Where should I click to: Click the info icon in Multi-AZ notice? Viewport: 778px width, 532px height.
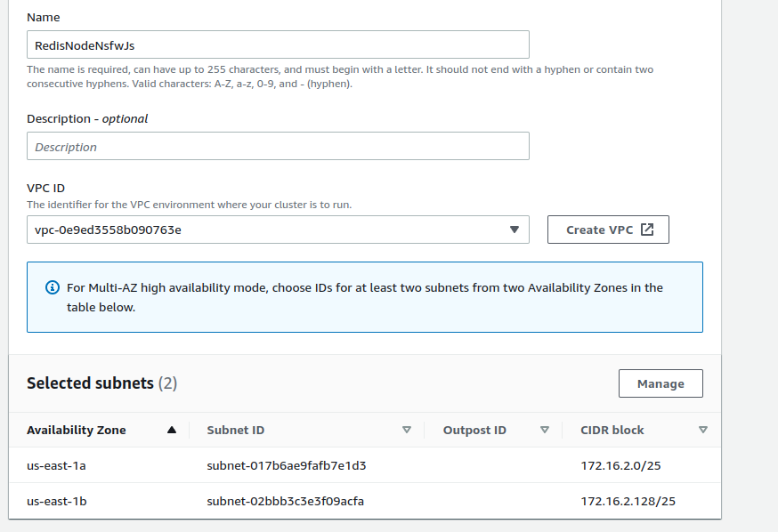(x=53, y=287)
